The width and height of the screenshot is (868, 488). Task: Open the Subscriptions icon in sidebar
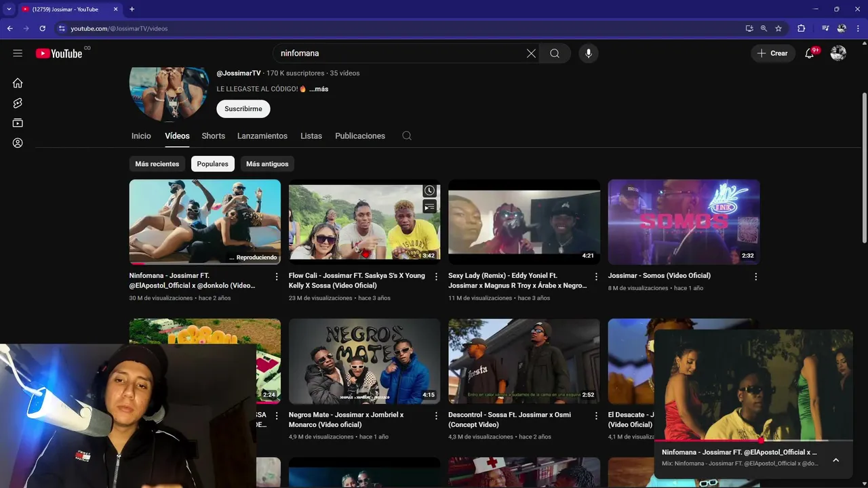[x=18, y=123]
